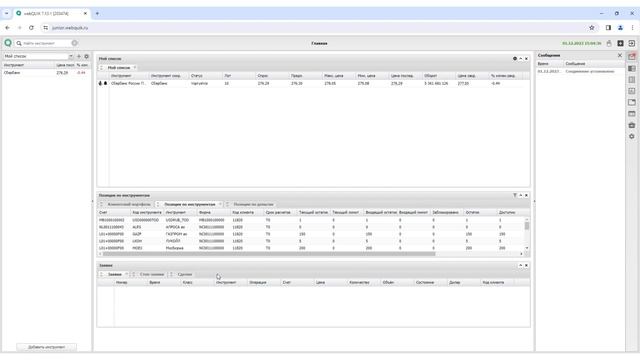This screenshot has width=640, height=360.
Task: Close the Мой список panel
Action: [x=526, y=59]
